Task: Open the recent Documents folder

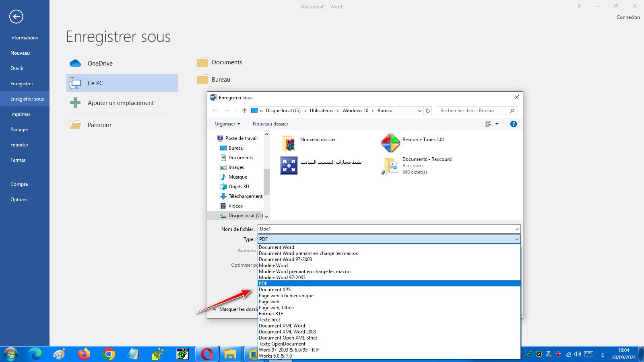Action: click(220, 62)
